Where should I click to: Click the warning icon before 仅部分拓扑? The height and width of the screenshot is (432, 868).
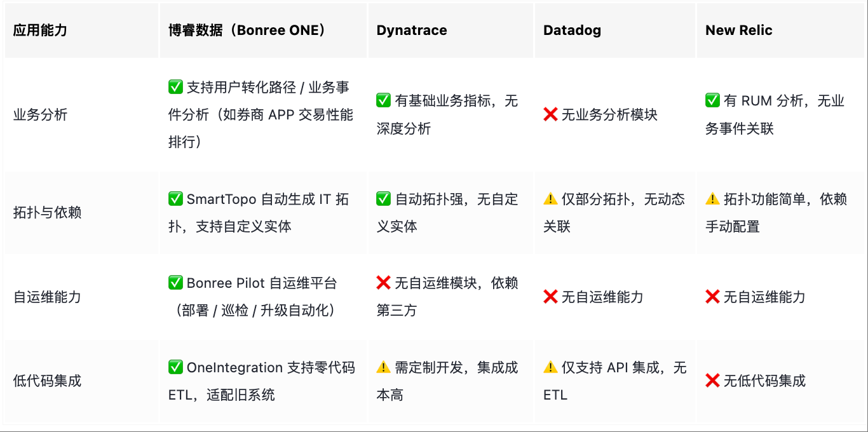(x=550, y=199)
